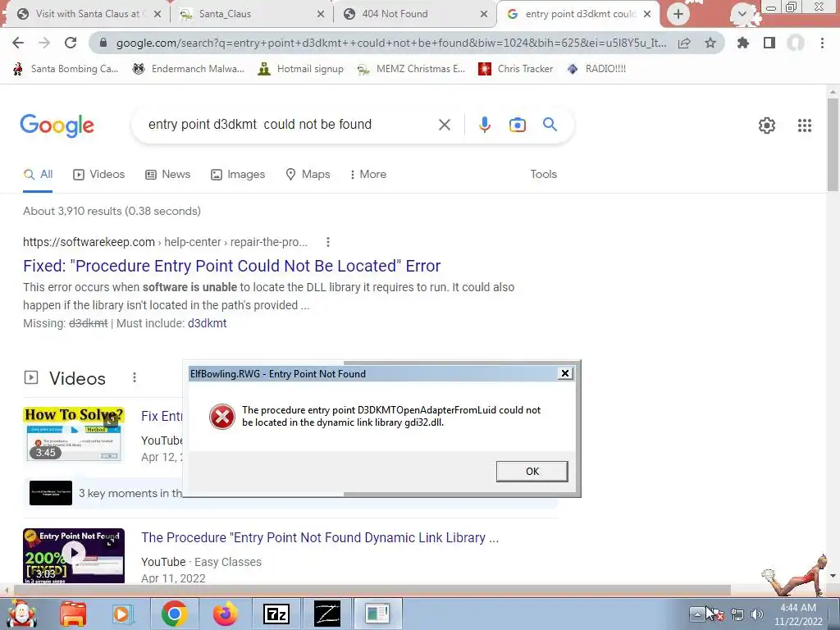The image size is (840, 630).
Task: Click the Must include d3dkmt link
Action: pyautogui.click(x=207, y=323)
